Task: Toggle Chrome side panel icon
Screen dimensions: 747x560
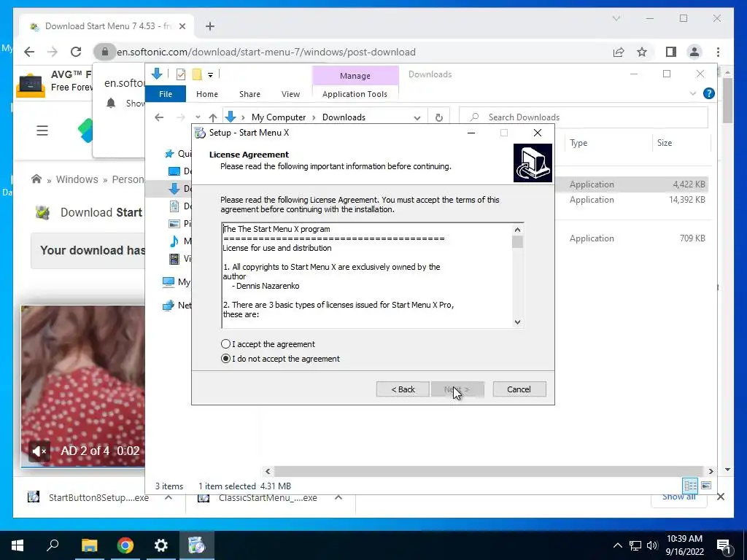Action: point(671,52)
